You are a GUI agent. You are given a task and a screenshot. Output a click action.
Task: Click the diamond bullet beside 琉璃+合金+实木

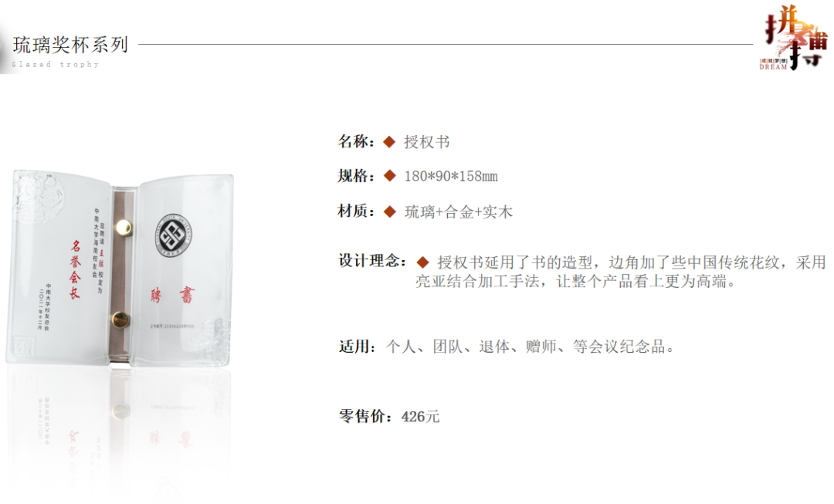[x=389, y=212]
